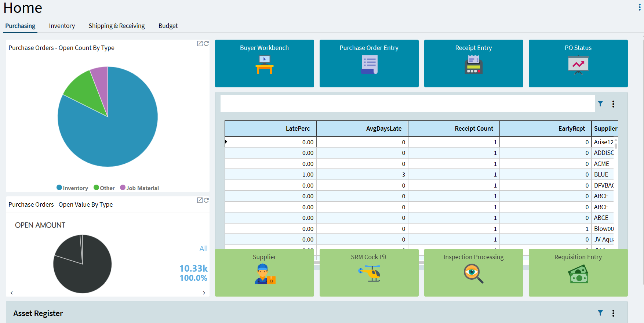Screen dimensions: 644x323
Task: Toggle the Inventory legend item
Action: 72,188
